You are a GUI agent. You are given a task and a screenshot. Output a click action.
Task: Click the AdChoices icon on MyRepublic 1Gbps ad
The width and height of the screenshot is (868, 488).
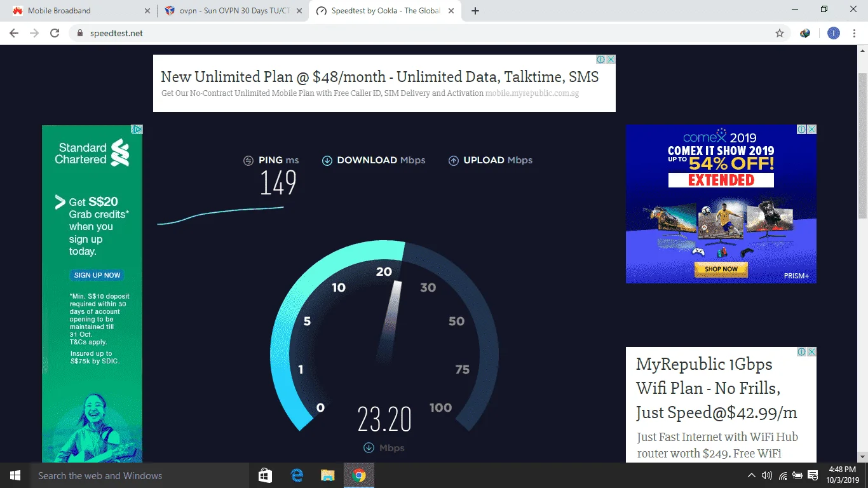point(802,352)
